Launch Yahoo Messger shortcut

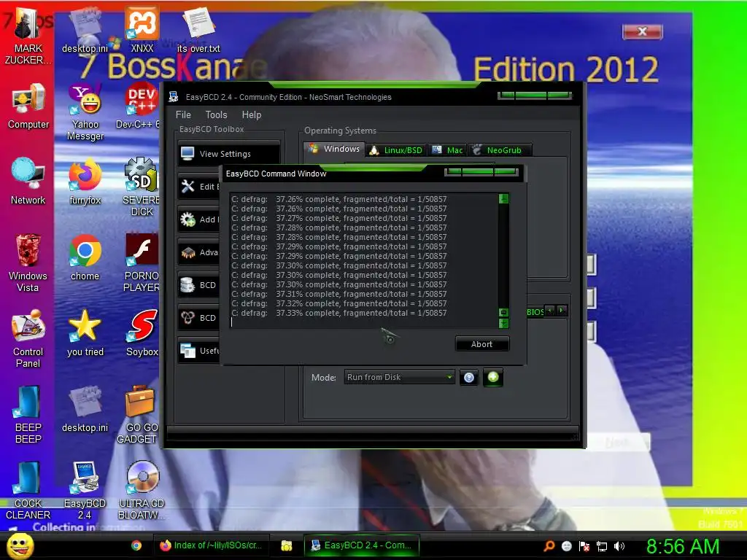coord(85,112)
